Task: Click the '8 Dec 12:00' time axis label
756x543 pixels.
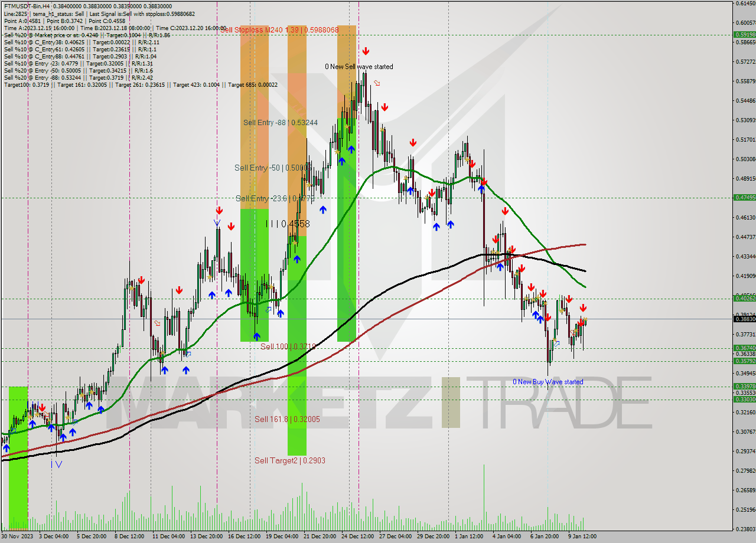Action: click(x=129, y=537)
